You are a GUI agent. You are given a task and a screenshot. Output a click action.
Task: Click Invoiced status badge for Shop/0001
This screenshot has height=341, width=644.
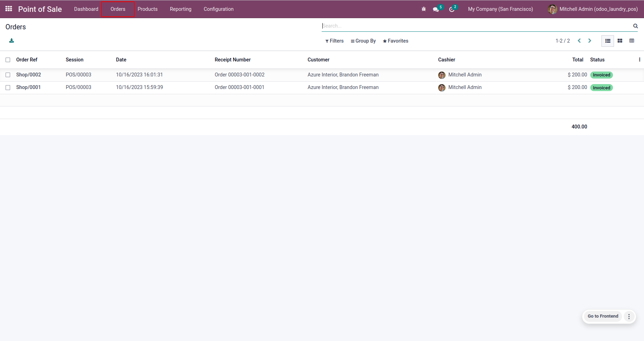(x=601, y=88)
